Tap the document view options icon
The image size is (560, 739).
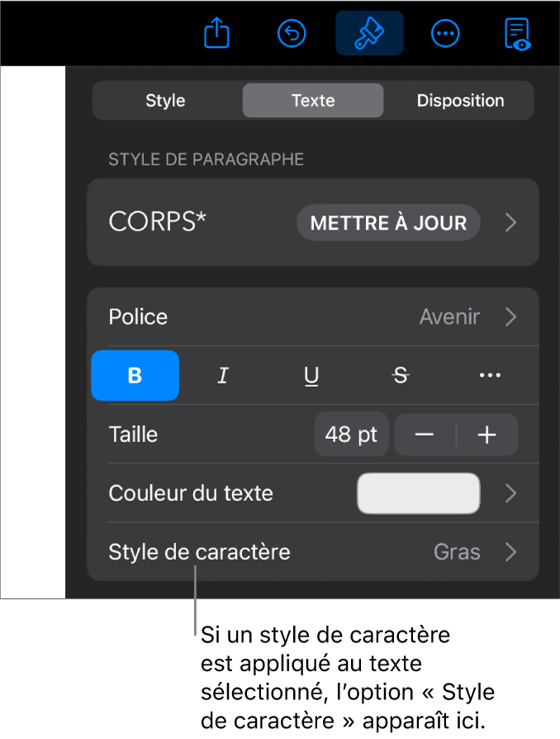pyautogui.click(x=518, y=34)
